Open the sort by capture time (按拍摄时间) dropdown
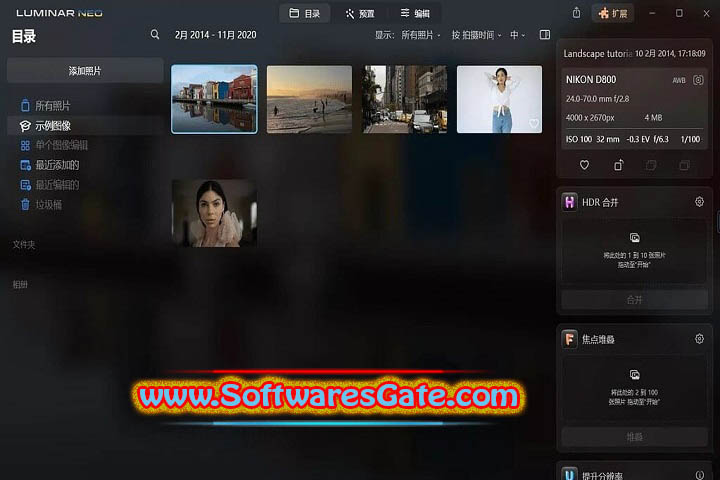Viewport: 720px width, 480px height. 477,35
